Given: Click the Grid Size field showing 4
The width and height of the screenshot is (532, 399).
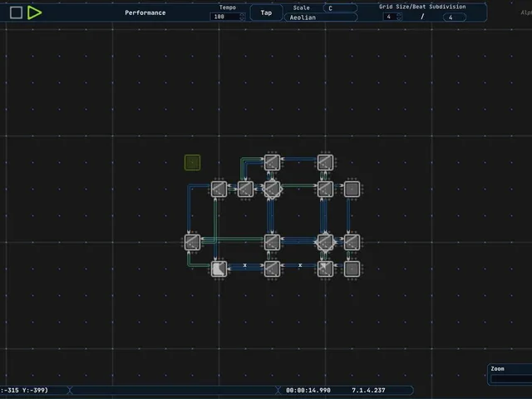Looking at the screenshot, I should [x=390, y=17].
